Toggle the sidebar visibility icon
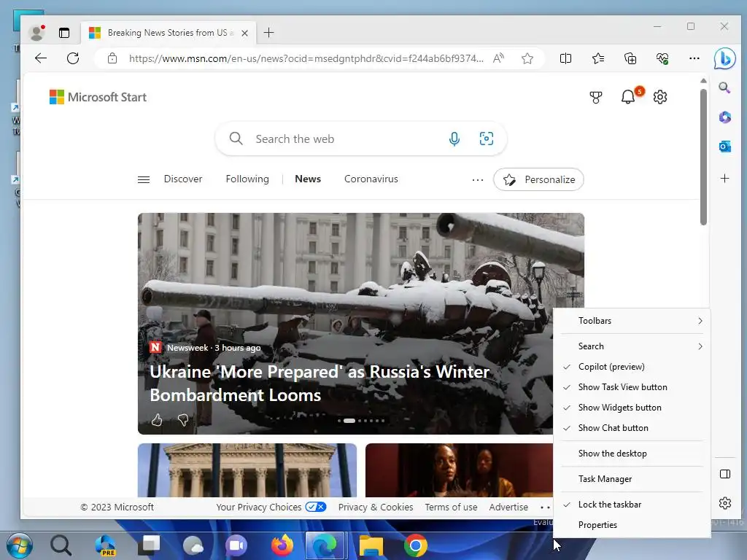This screenshot has width=747, height=560. pos(725,474)
